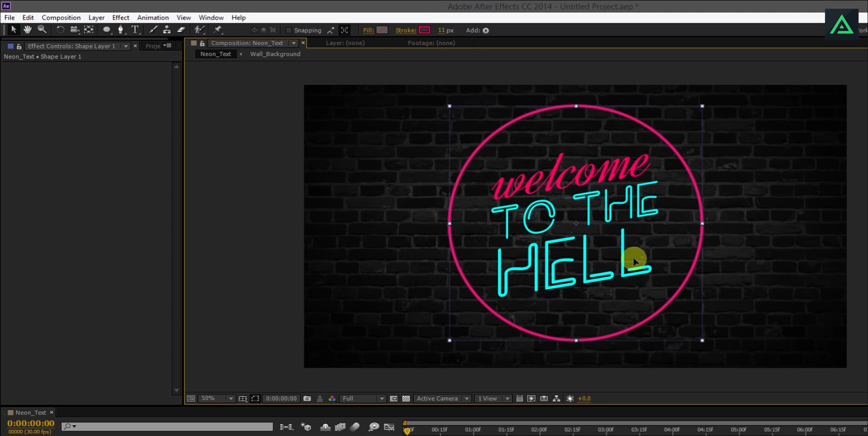Open the Graph Editor icon
868x436 pixels.
(x=389, y=427)
